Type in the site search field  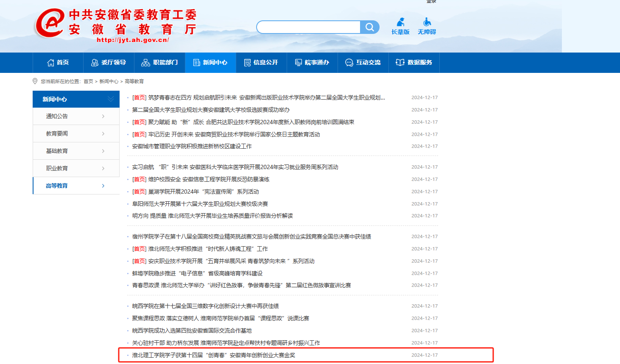pyautogui.click(x=308, y=28)
